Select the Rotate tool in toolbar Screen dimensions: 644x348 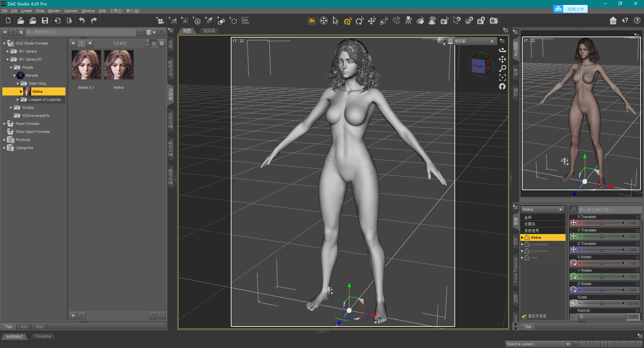pyautogui.click(x=360, y=21)
